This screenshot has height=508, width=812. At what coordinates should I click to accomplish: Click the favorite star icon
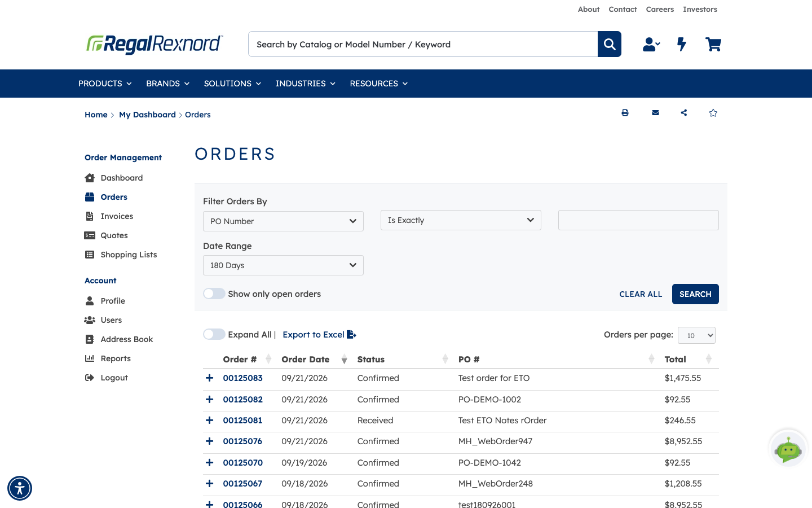pos(713,113)
